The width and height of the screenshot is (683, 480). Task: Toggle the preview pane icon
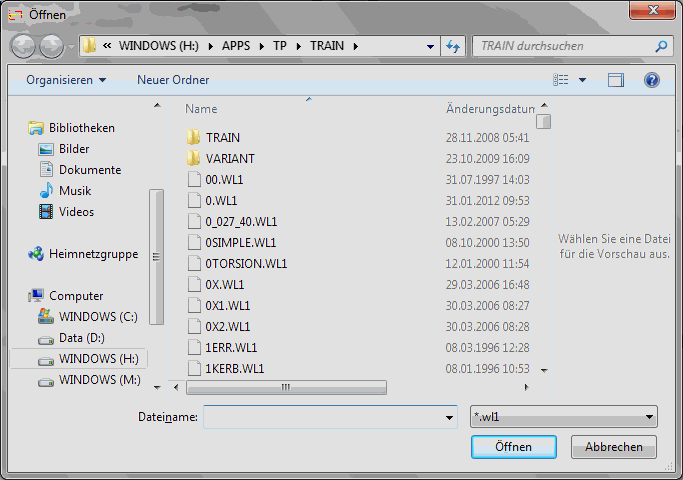pos(616,80)
